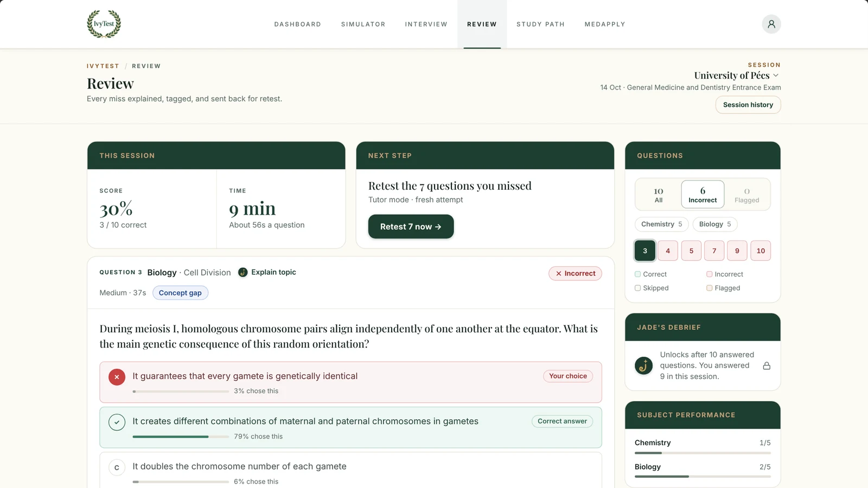
Task: Jump to question 9 tile
Action: [x=737, y=251]
